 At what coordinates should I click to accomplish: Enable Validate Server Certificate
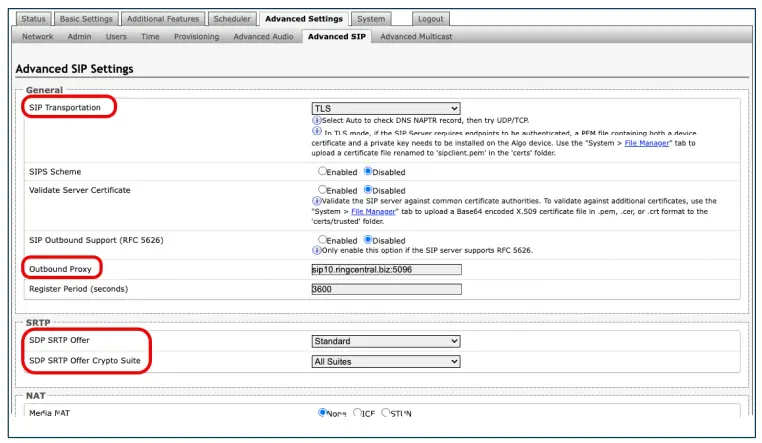point(322,189)
